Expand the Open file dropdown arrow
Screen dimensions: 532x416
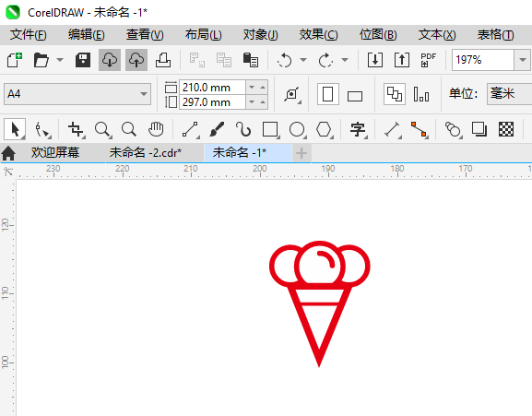pos(60,60)
